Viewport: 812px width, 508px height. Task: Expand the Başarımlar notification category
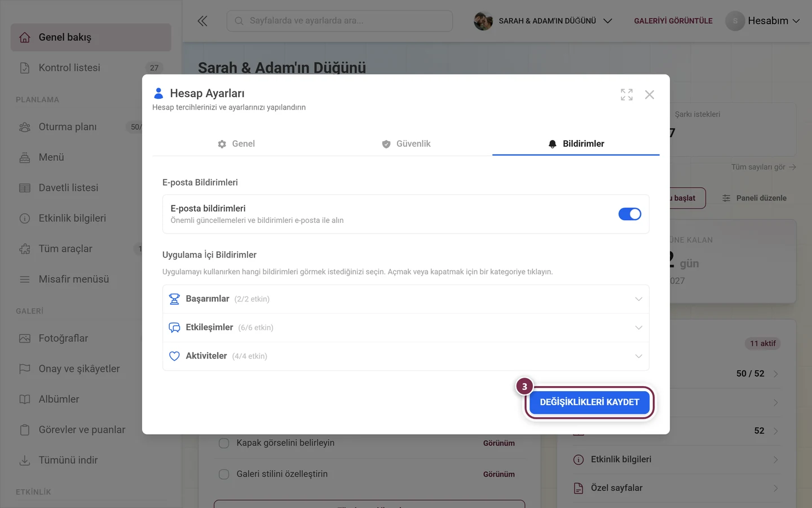pyautogui.click(x=406, y=299)
